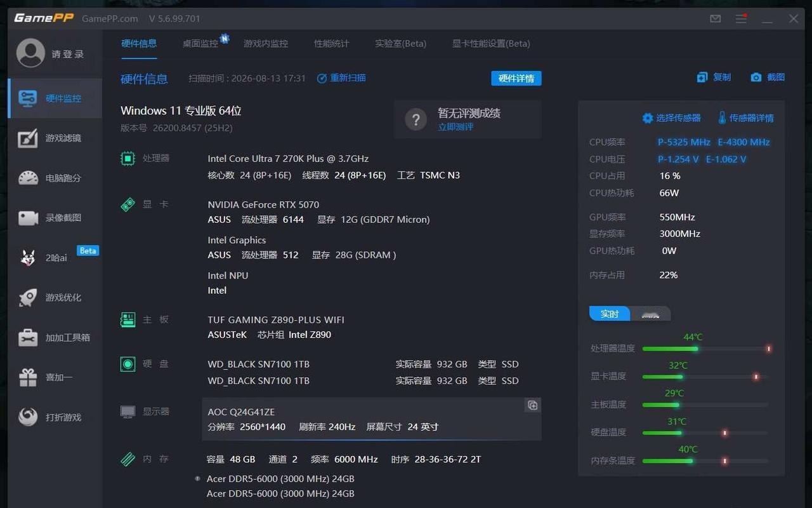Screen dimensions: 812x508
Task: Click the E-4300 MHz frequency value
Action: (x=743, y=142)
